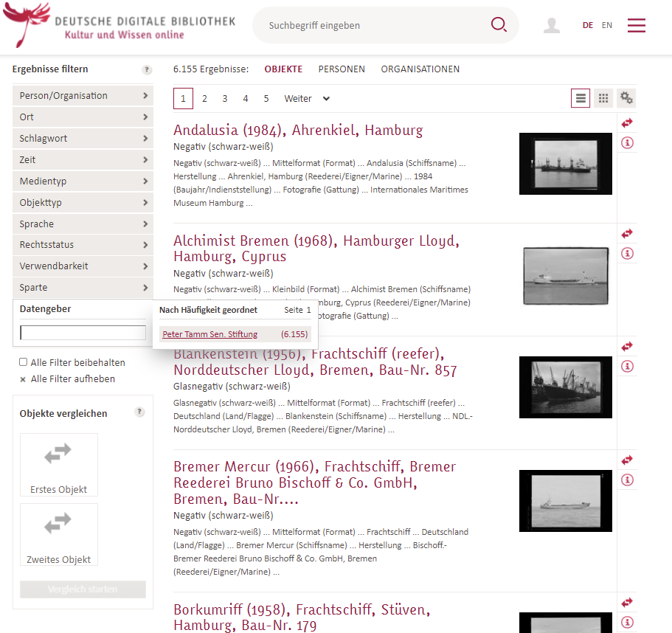672x633 pixels.
Task: Select the ORGANISATIONEN results tab
Action: point(420,69)
